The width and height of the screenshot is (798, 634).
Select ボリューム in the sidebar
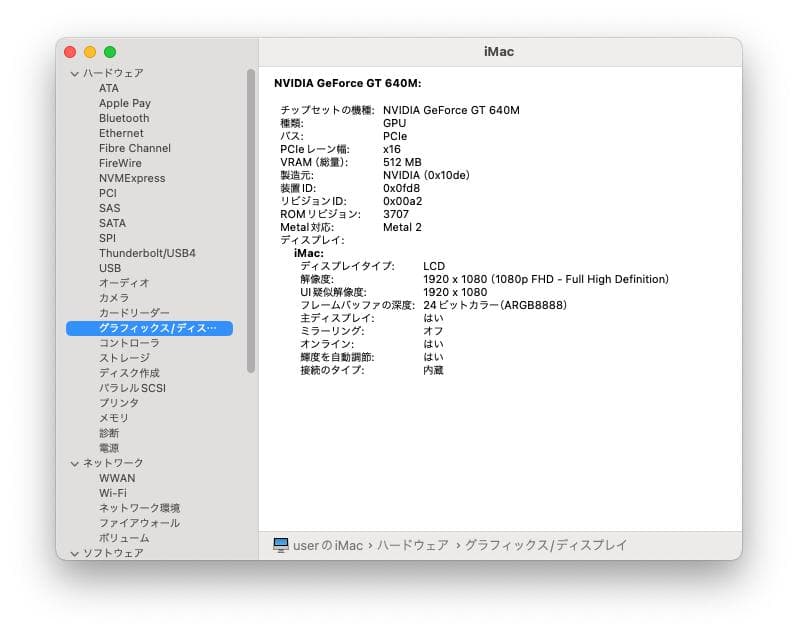tap(124, 538)
